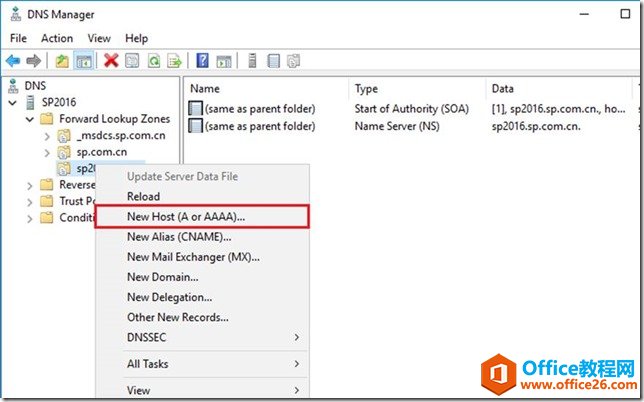
Task: Open the Action menu
Action: click(57, 38)
